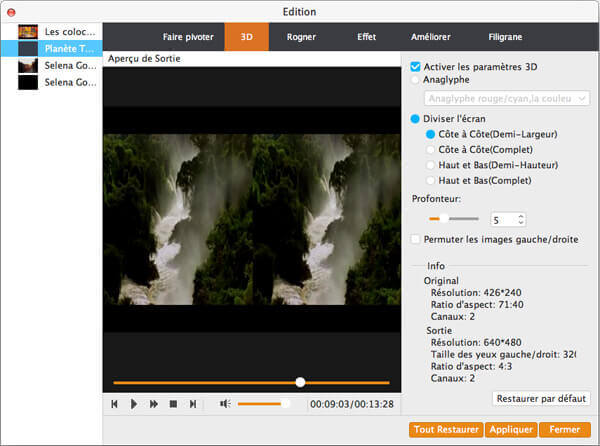Select the Anaglyphe radio option
The width and height of the screenshot is (600, 446).
[x=416, y=79]
